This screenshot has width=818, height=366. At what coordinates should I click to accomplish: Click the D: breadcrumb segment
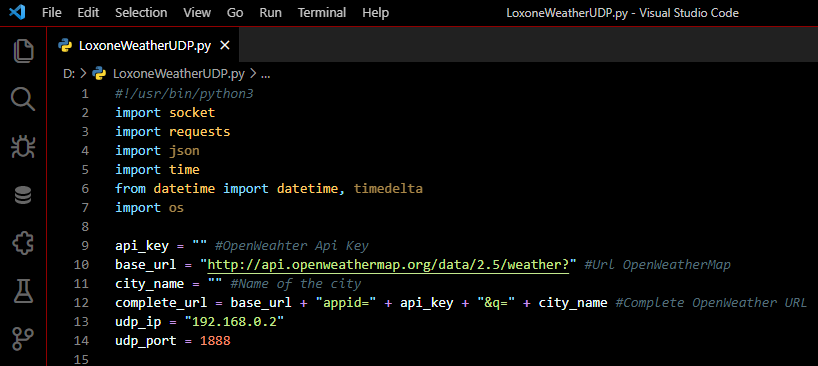pyautogui.click(x=69, y=74)
